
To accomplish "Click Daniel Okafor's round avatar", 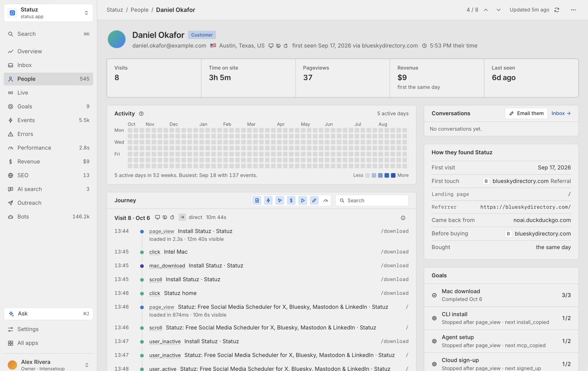I will [x=117, y=39].
